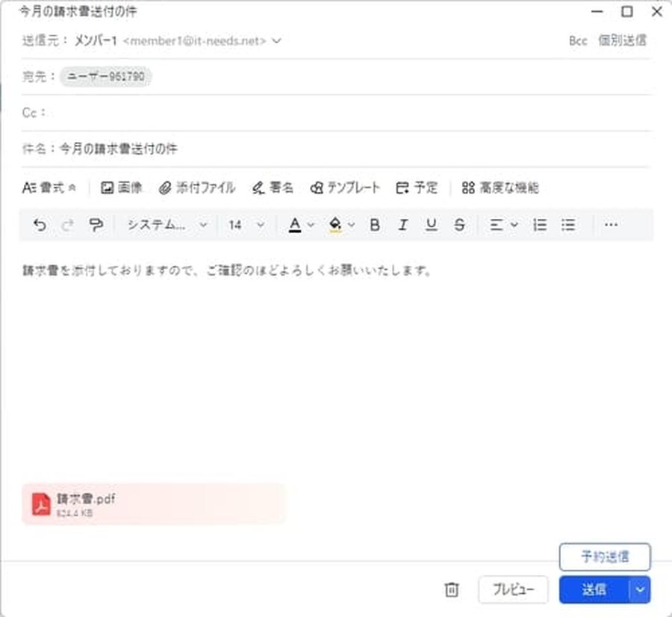Toggle italic formatting
Screen dimensions: 672x617
click(402, 224)
